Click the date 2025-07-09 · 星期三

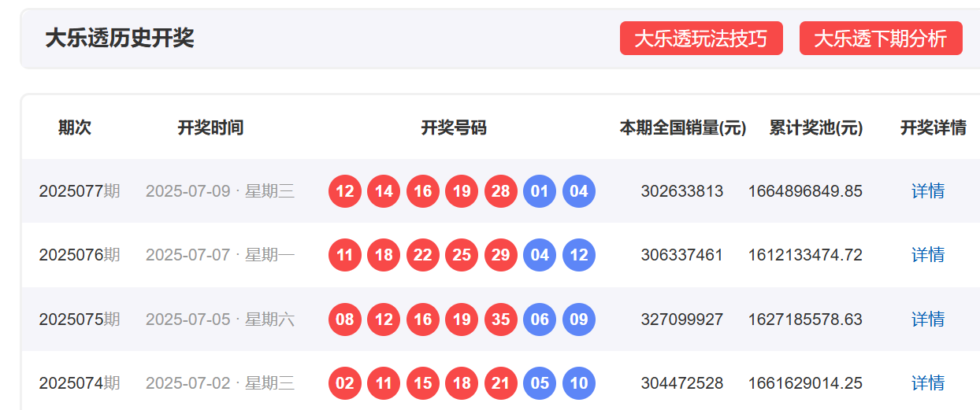[220, 191]
